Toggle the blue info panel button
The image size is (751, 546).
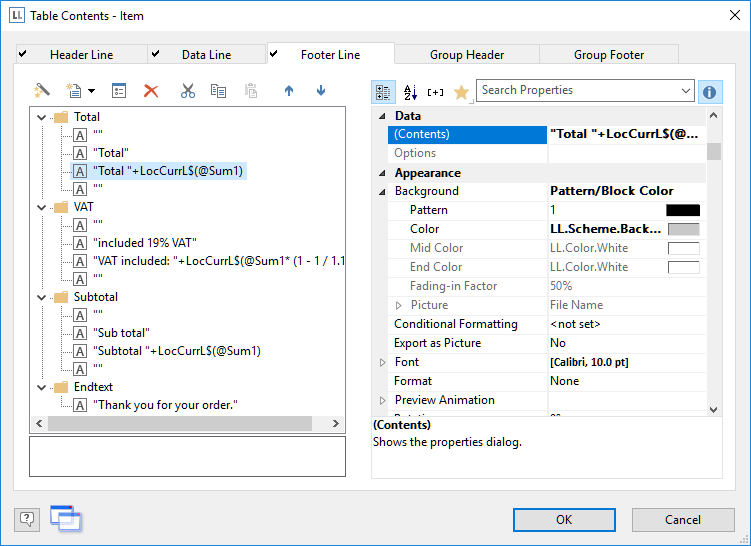pos(710,92)
